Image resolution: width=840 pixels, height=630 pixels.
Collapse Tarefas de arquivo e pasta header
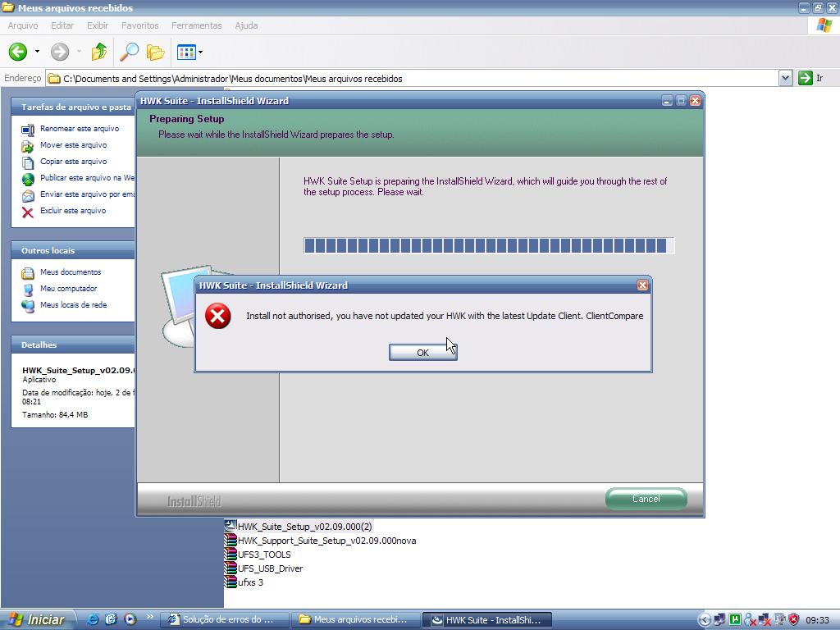(x=73, y=107)
